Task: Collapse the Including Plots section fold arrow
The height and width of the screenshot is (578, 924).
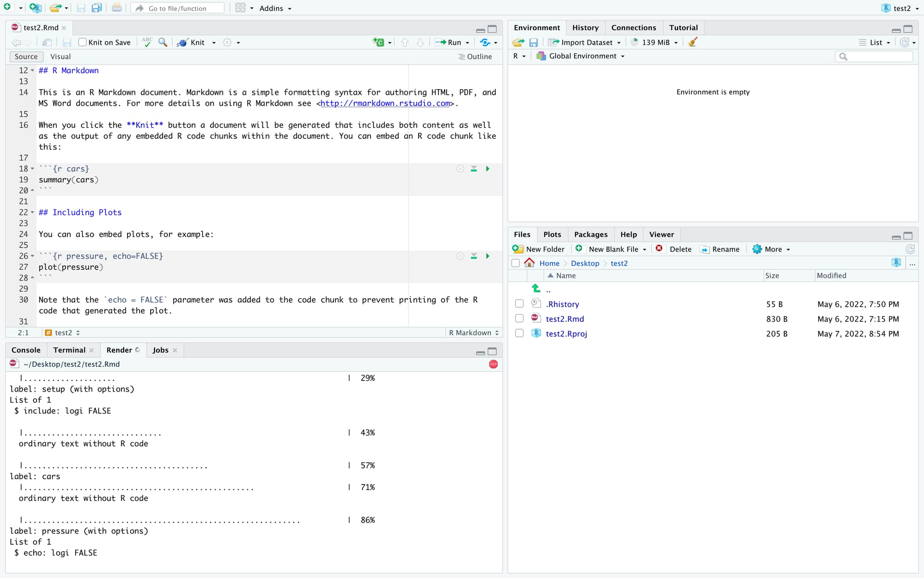Action: click(32, 212)
